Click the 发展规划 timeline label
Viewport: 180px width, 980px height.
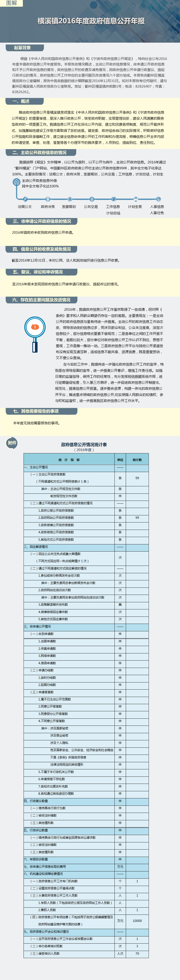(69, 207)
